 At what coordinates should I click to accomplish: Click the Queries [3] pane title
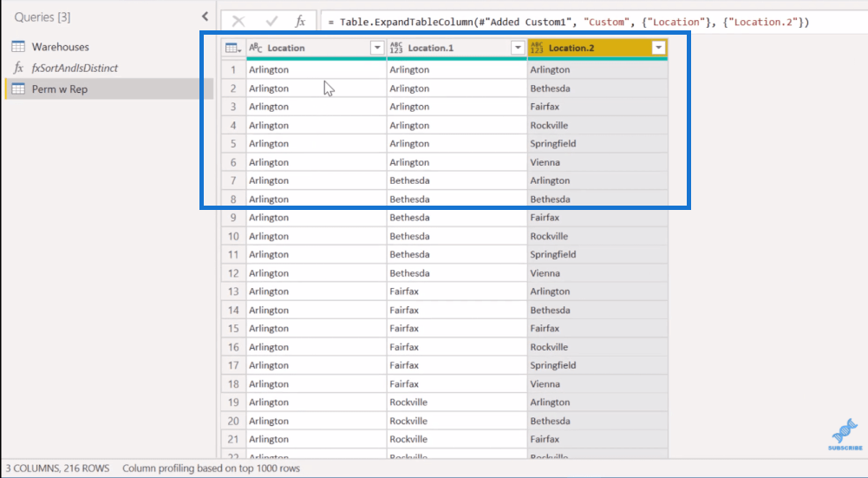(42, 17)
